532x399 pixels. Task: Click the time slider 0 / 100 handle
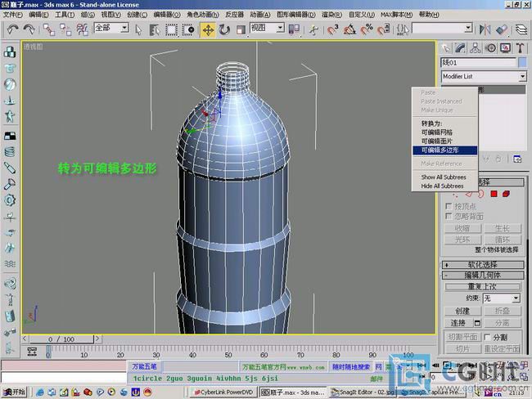click(61, 339)
